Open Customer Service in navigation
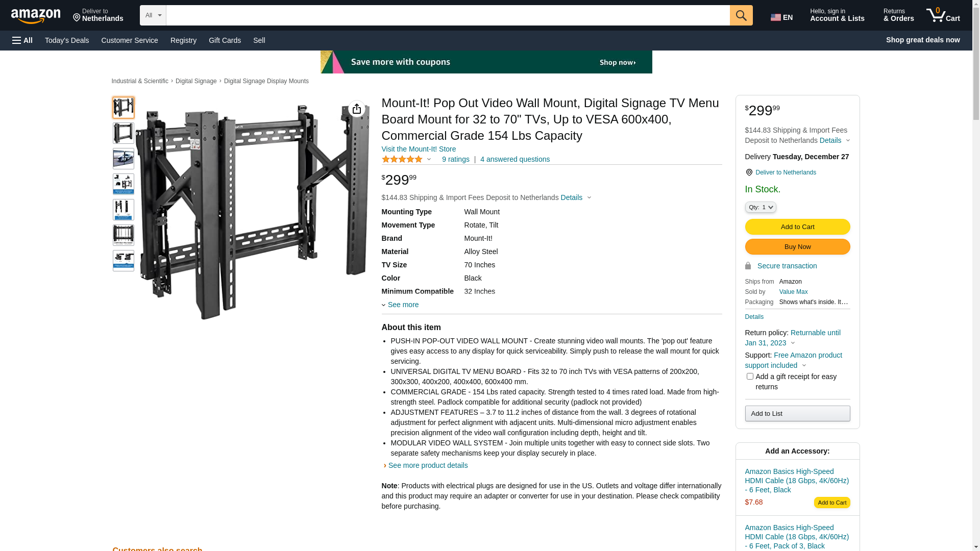 pos(130,40)
